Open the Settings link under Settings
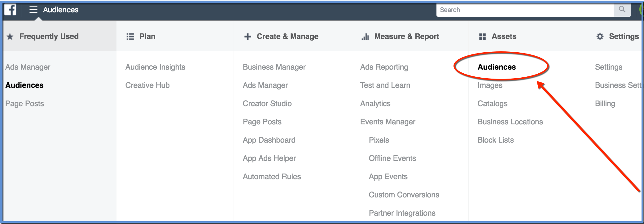 [x=609, y=67]
